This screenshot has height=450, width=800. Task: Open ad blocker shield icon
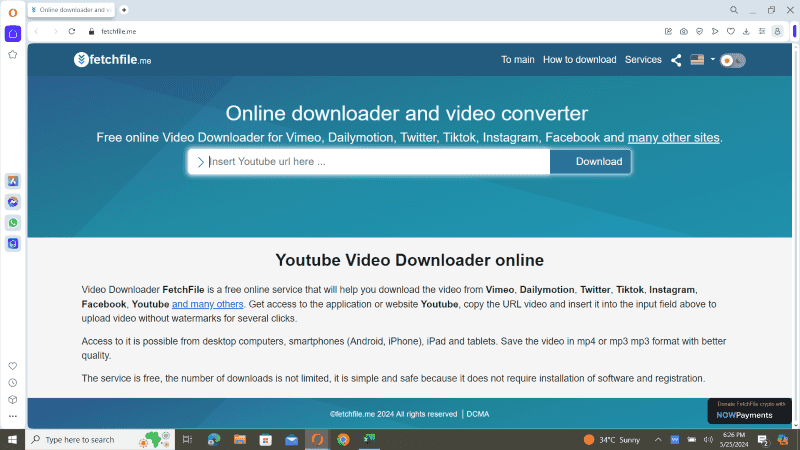click(x=699, y=31)
